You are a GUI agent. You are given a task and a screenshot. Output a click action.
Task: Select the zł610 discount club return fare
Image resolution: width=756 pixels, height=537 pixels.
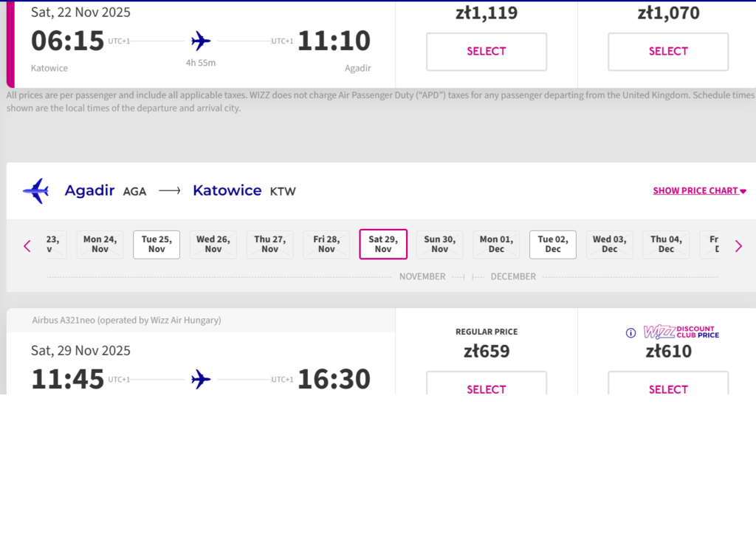668,386
